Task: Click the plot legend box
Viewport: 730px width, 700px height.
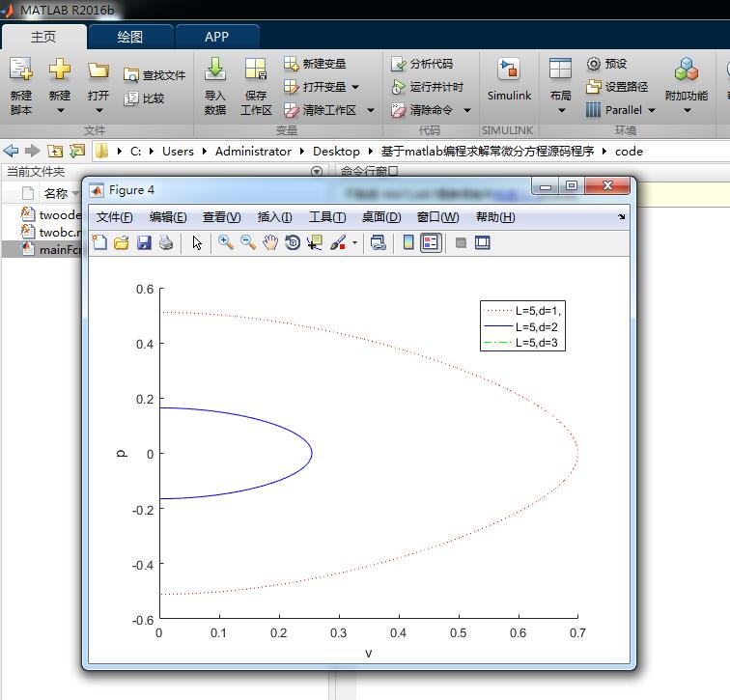Action: pyautogui.click(x=522, y=325)
